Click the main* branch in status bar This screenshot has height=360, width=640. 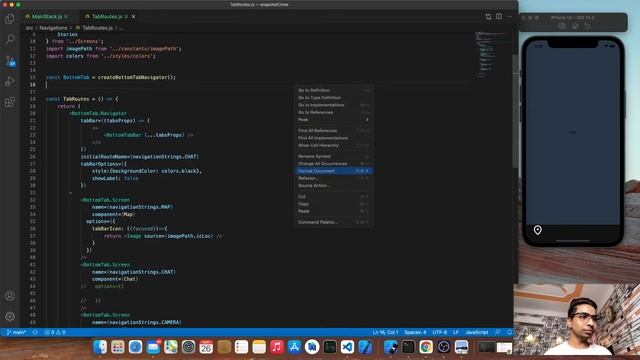(16, 332)
